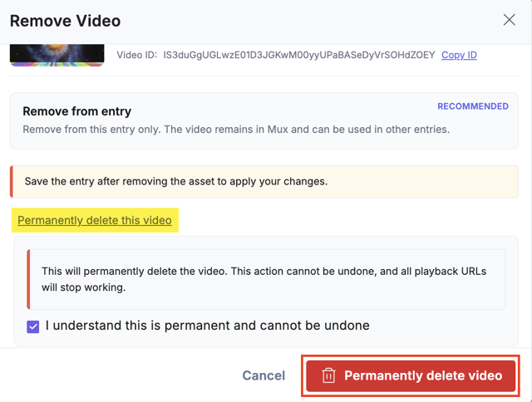Select the Remove Video dialog title
The height and width of the screenshot is (402, 532).
pyautogui.click(x=65, y=21)
